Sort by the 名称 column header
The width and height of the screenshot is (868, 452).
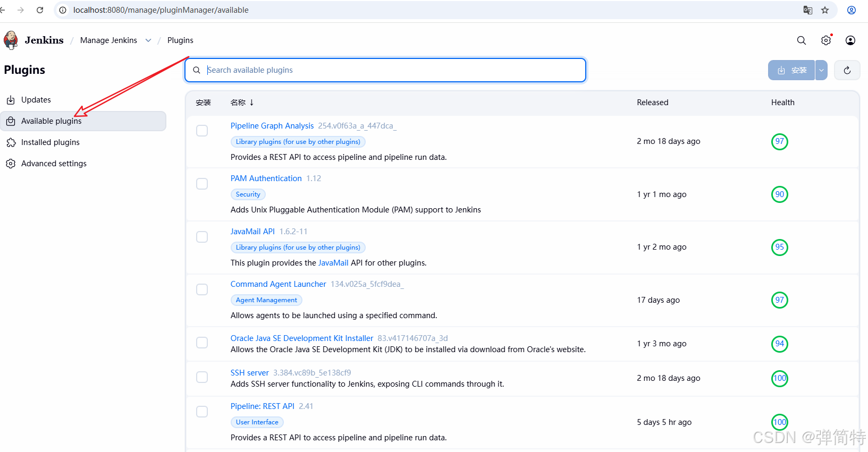click(242, 103)
